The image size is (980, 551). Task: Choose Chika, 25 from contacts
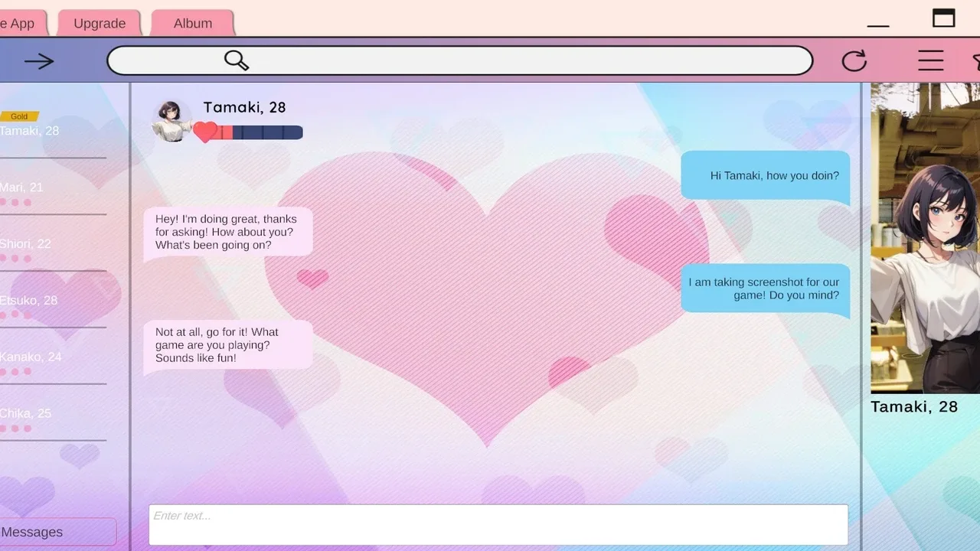click(x=26, y=414)
